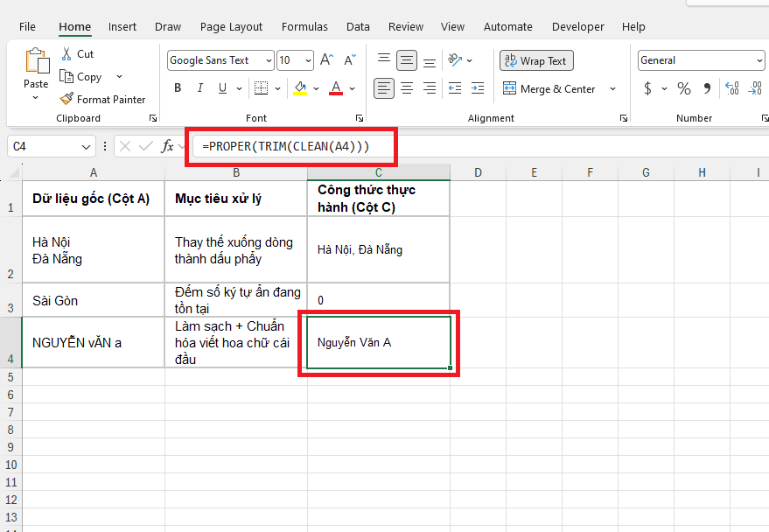Switch to the Formulas tab
This screenshot has width=769, height=532.
coord(304,27)
